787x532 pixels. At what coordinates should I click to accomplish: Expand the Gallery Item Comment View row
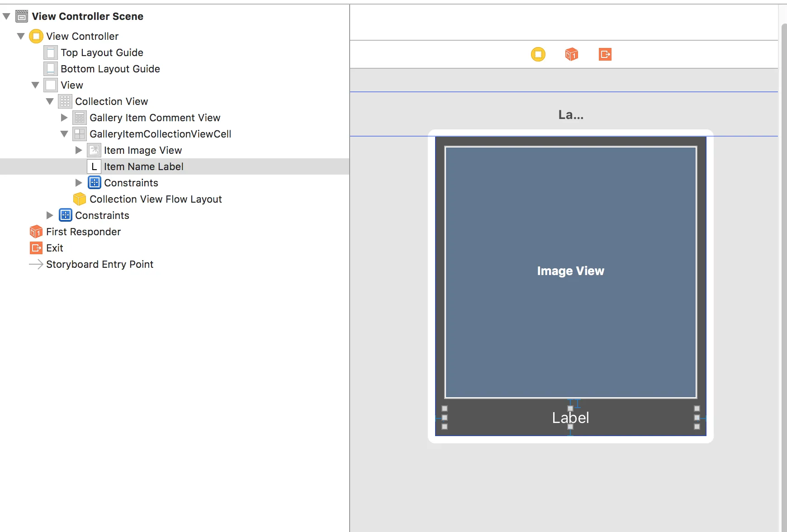[64, 118]
